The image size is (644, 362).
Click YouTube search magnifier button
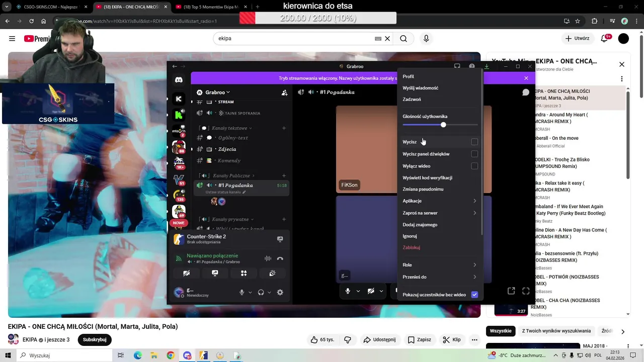(404, 38)
